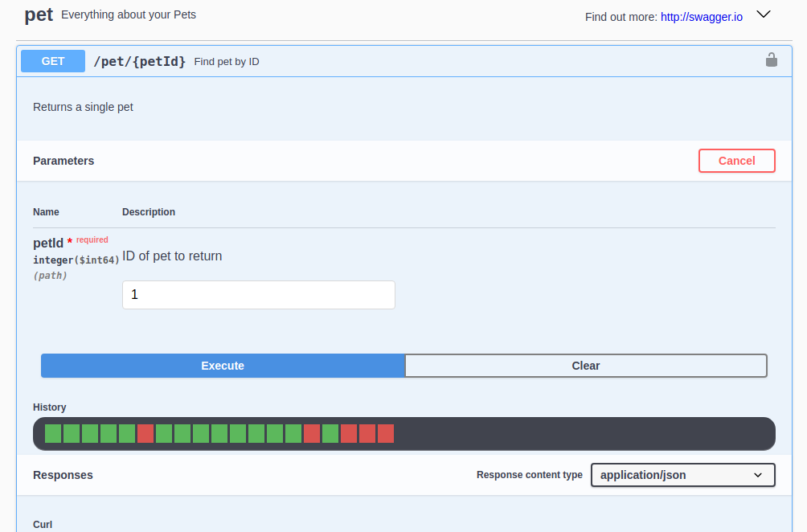Click the Find pet by ID summary text
The image size is (807, 532).
click(x=226, y=61)
